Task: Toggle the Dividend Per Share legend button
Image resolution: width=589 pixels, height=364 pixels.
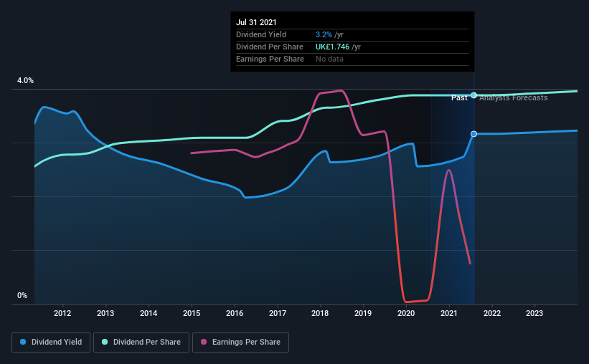Action: point(141,343)
